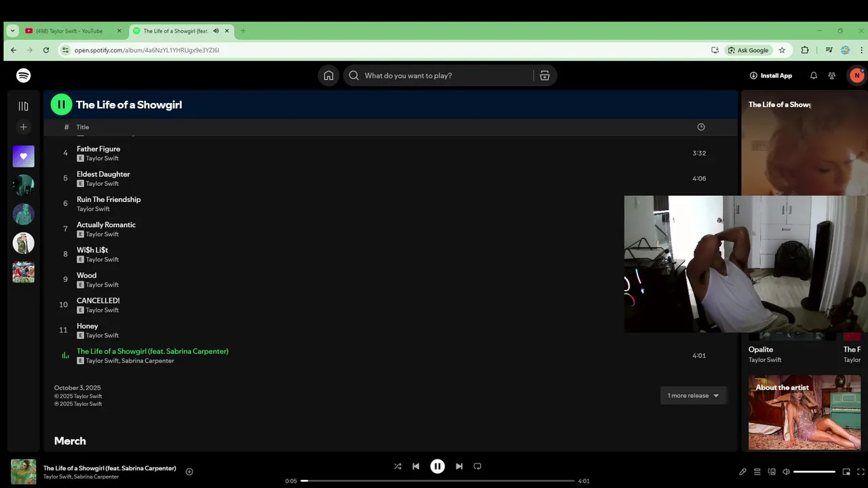Open Liked Songs heart playlist

(24, 156)
